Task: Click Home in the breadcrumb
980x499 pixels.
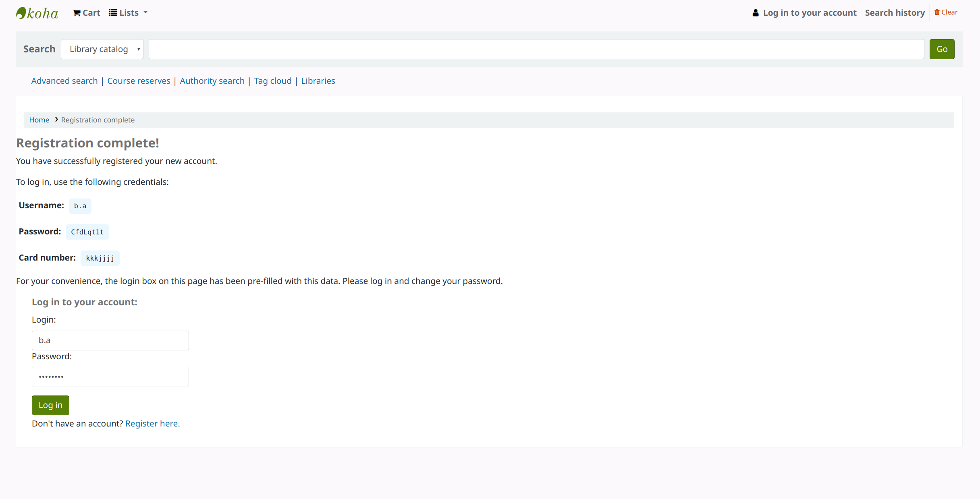Action: click(x=39, y=120)
